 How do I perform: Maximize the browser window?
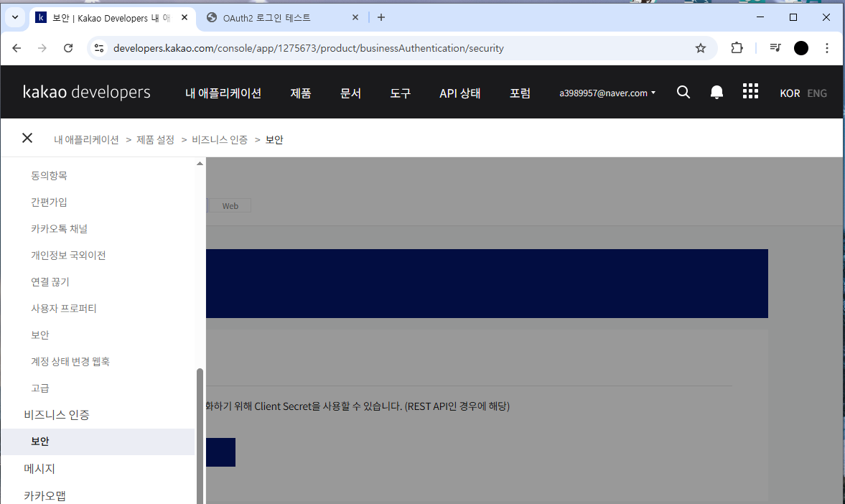(793, 17)
